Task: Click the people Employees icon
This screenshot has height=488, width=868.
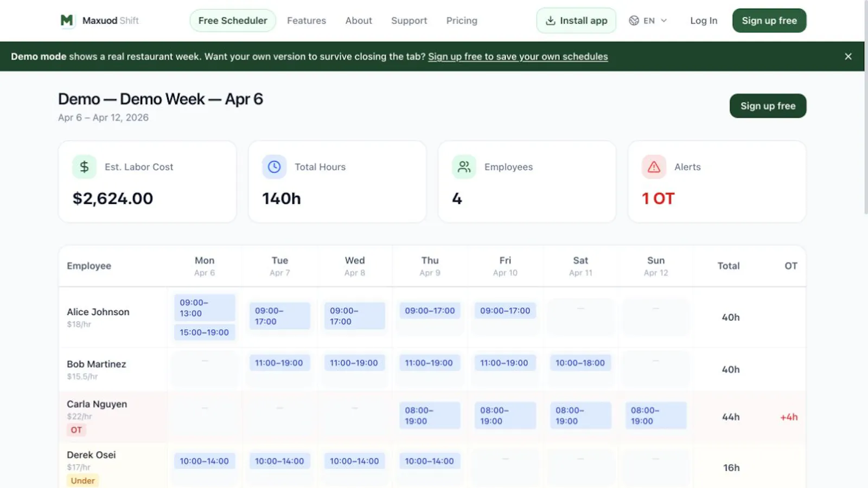Action: 464,167
